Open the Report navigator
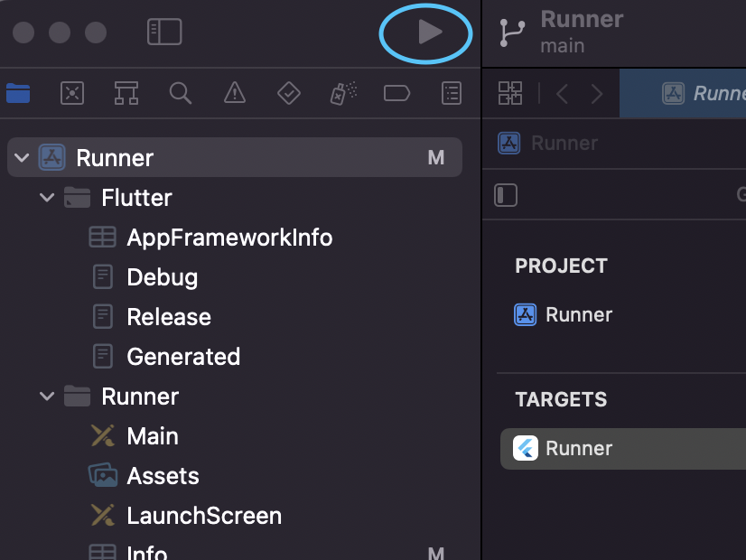Viewport: 746px width, 560px height. point(451,93)
